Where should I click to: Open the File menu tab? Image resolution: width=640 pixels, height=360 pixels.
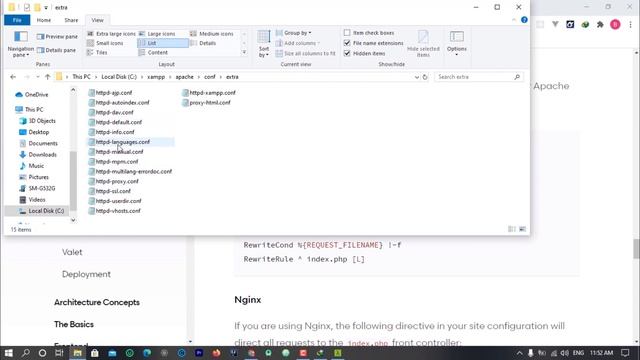pos(17,20)
